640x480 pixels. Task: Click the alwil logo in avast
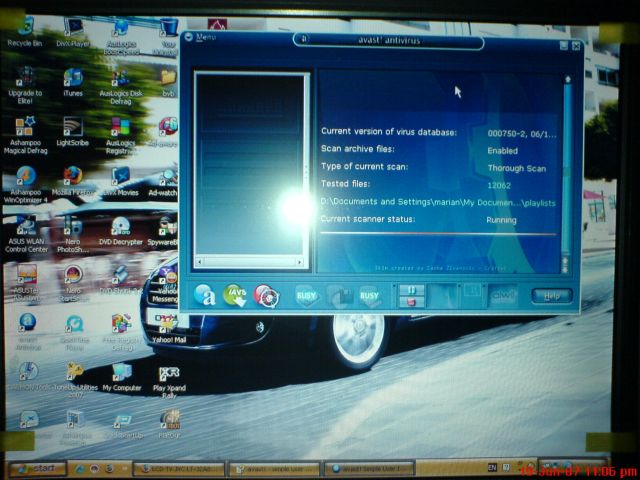tap(502, 295)
